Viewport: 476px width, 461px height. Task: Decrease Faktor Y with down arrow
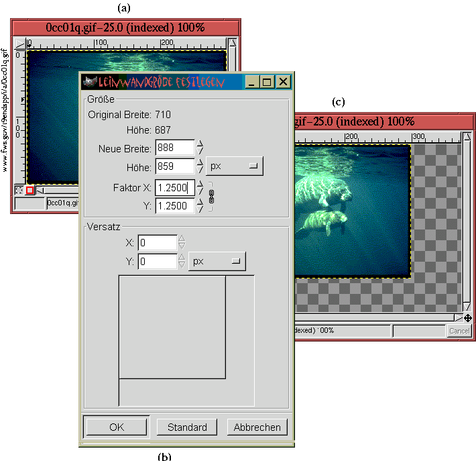(200, 210)
